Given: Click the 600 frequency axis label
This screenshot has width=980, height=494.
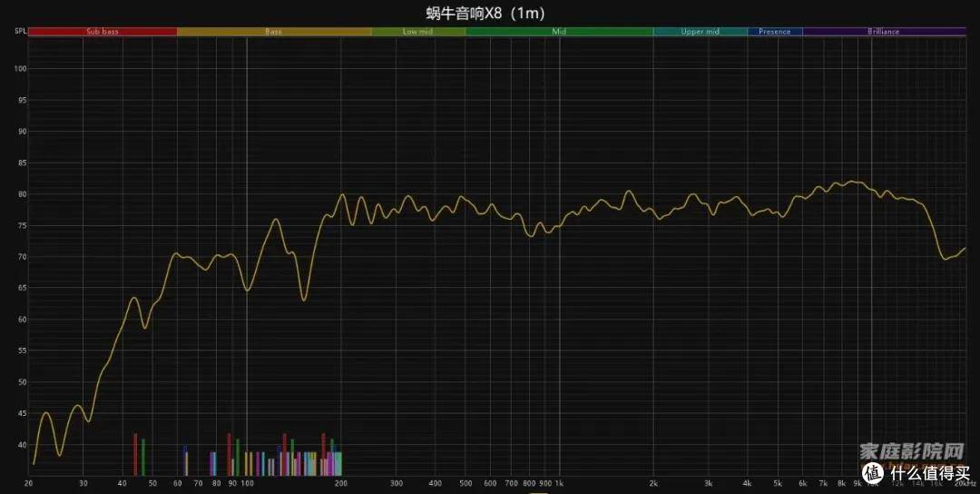Looking at the screenshot, I should [491, 483].
